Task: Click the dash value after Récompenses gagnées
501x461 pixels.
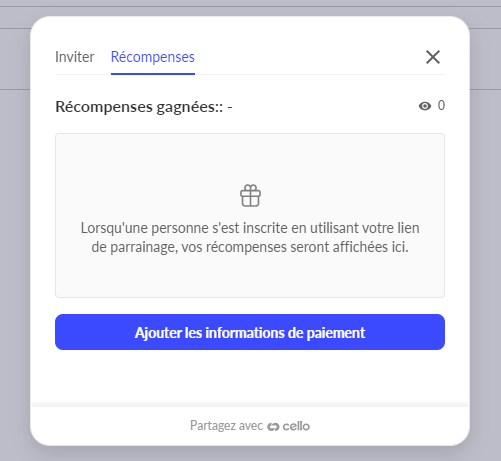Action: coord(230,107)
